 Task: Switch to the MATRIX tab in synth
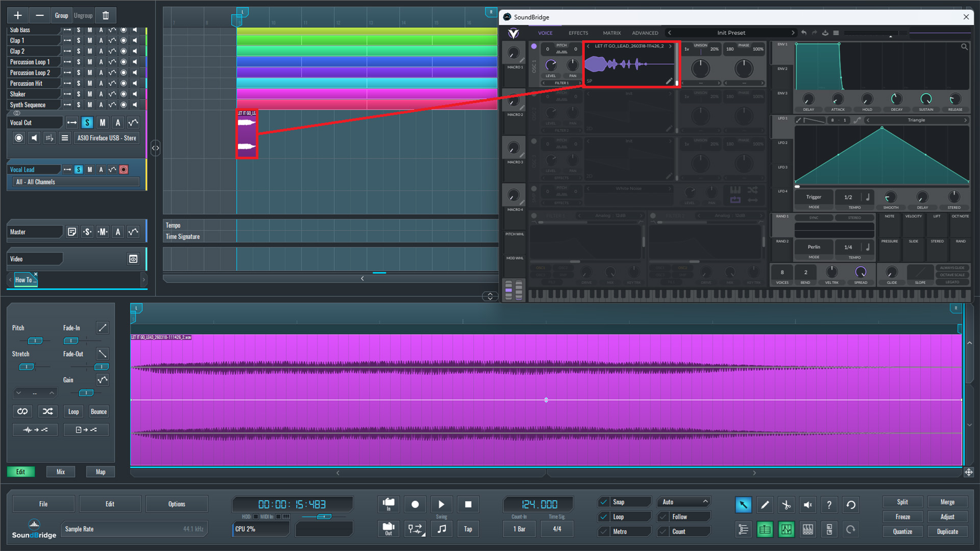(611, 33)
